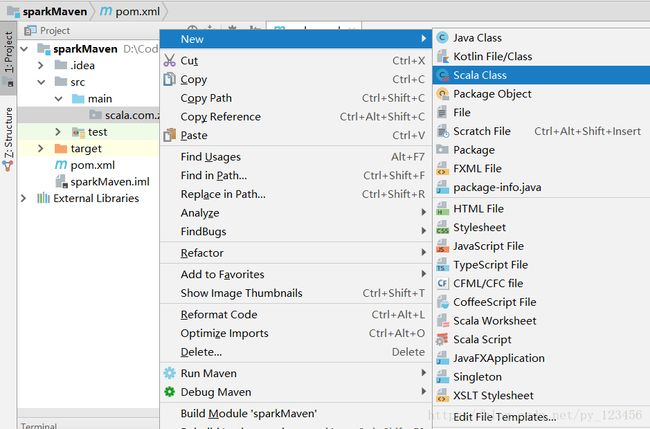
Task: Expand the .idea folder
Action: pyautogui.click(x=41, y=65)
